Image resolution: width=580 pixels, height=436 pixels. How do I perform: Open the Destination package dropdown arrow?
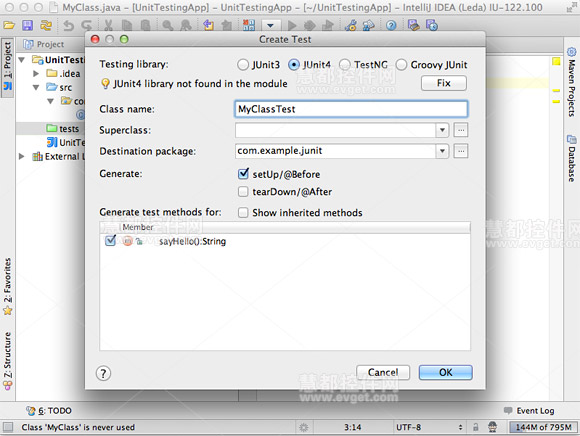coord(442,151)
